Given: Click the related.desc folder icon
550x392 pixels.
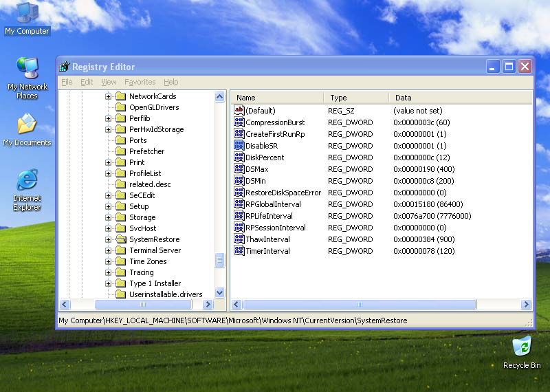Looking at the screenshot, I should 121,184.
